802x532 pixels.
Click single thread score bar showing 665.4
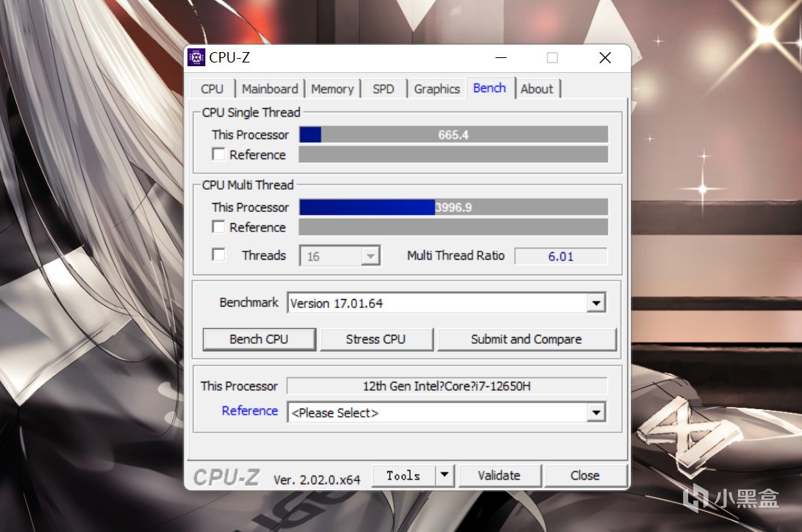click(x=454, y=135)
